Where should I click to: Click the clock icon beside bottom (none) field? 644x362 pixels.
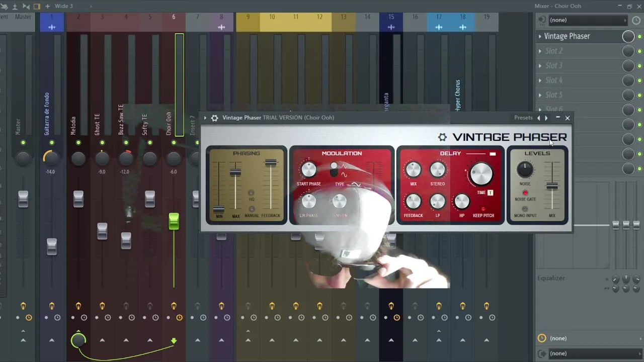tap(542, 338)
